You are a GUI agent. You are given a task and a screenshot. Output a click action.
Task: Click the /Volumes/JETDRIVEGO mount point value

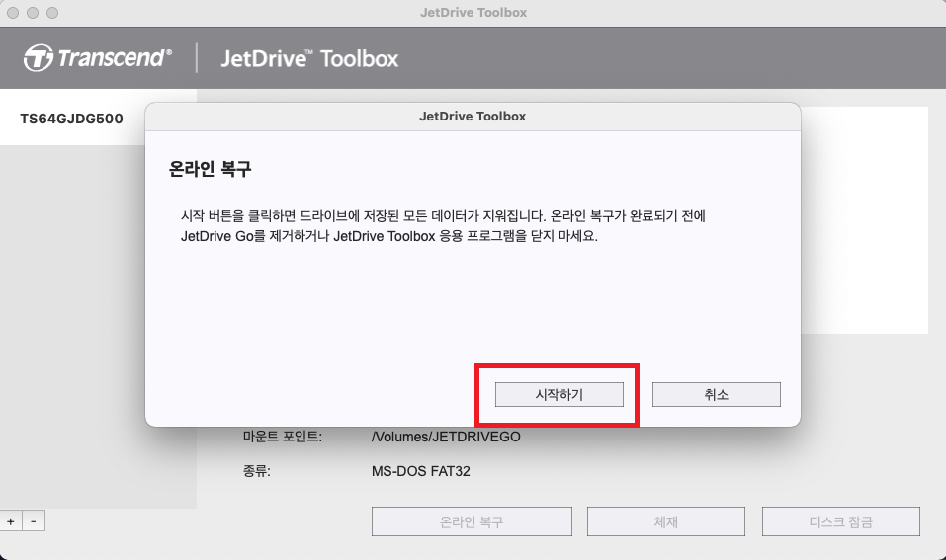[446, 437]
